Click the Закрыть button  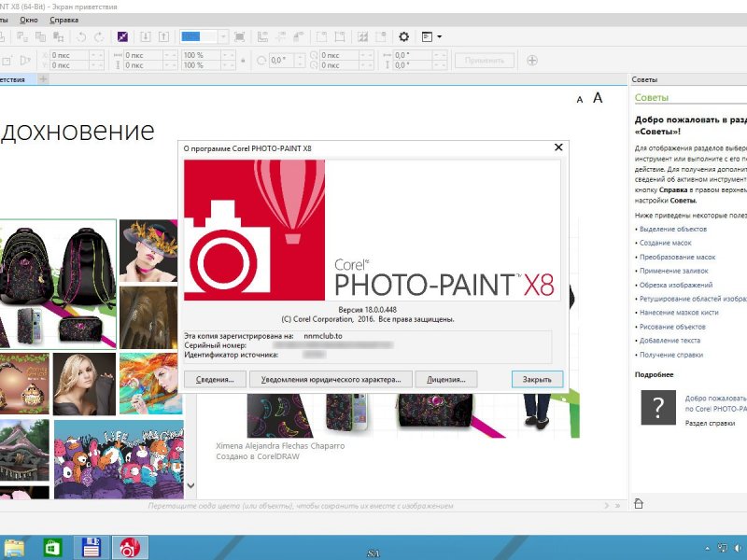pos(537,380)
